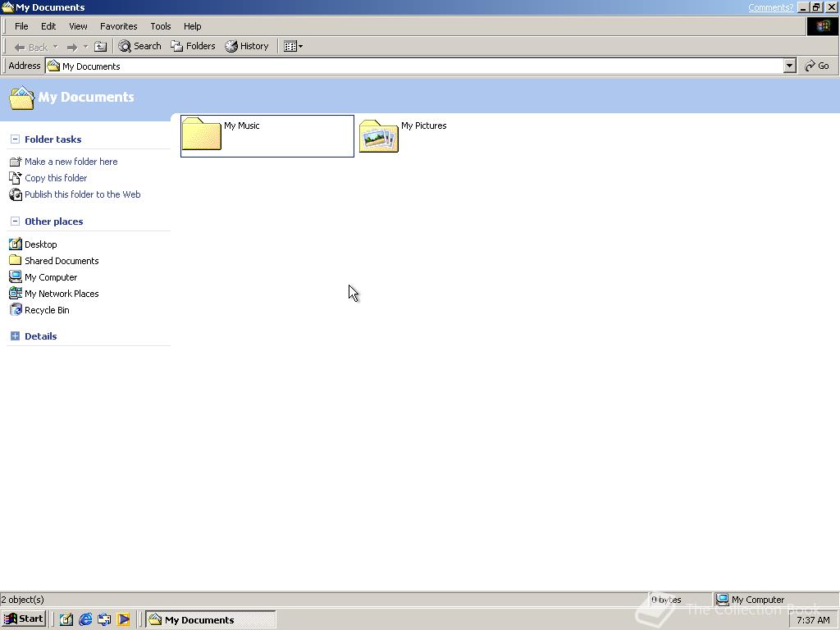Click the Publish to Web globe icon
This screenshot has width=840, height=630.
pyautogui.click(x=16, y=194)
